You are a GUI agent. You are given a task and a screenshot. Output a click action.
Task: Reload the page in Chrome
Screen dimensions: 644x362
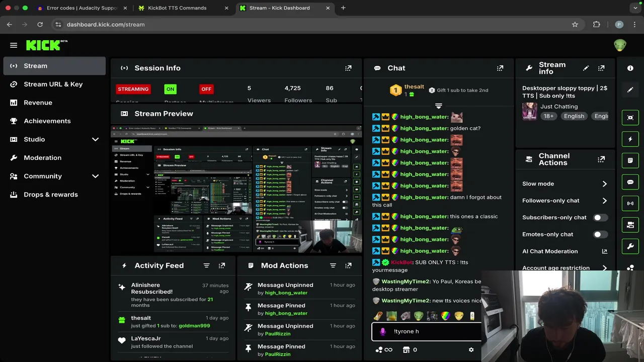pos(40,24)
